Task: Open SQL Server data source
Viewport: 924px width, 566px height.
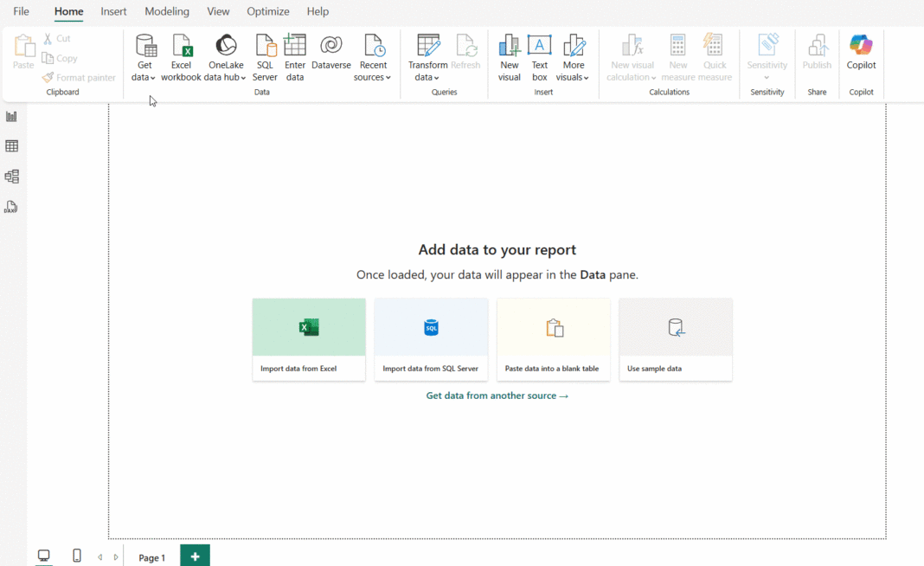Action: click(x=265, y=47)
